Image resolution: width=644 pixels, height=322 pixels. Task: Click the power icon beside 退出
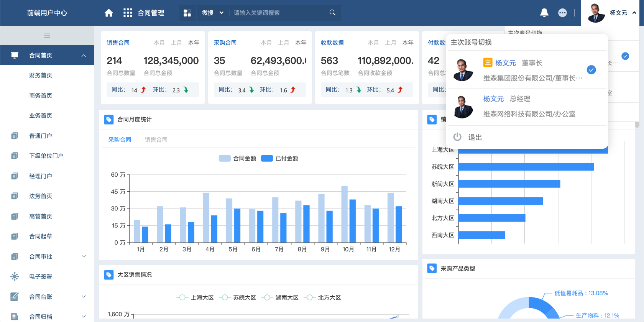(457, 137)
